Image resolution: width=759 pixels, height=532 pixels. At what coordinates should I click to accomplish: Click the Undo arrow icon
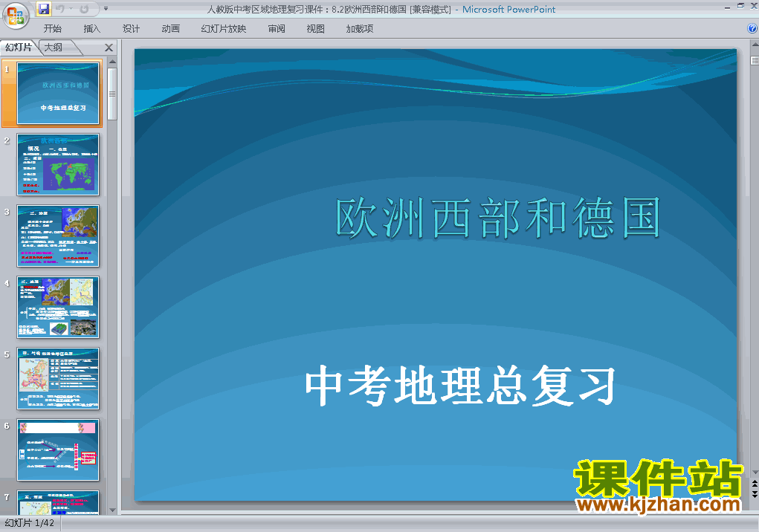pos(60,9)
